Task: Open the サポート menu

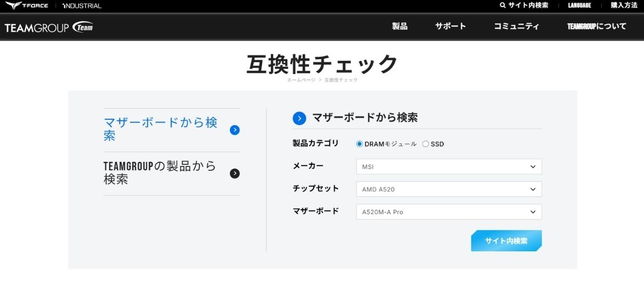Action: tap(451, 26)
